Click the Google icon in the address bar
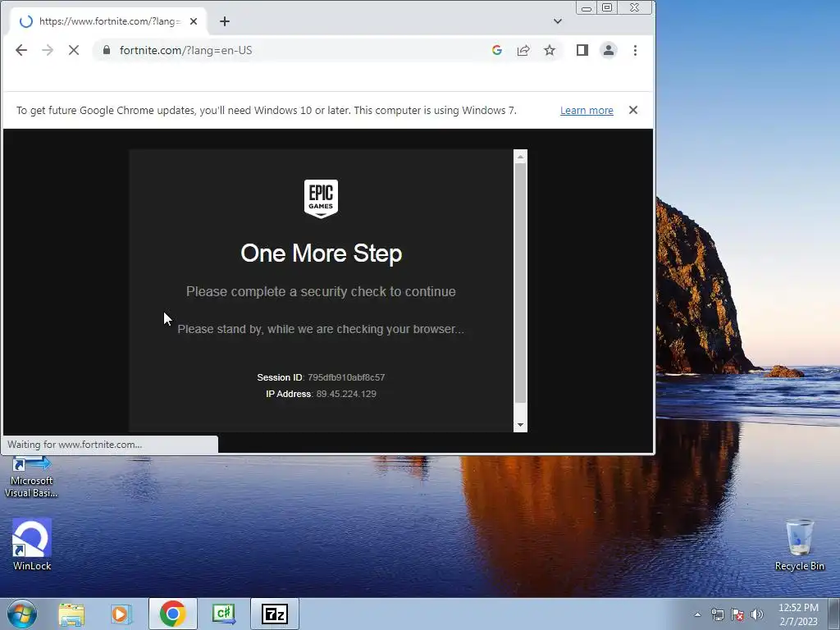This screenshot has width=840, height=630. pyautogui.click(x=496, y=50)
